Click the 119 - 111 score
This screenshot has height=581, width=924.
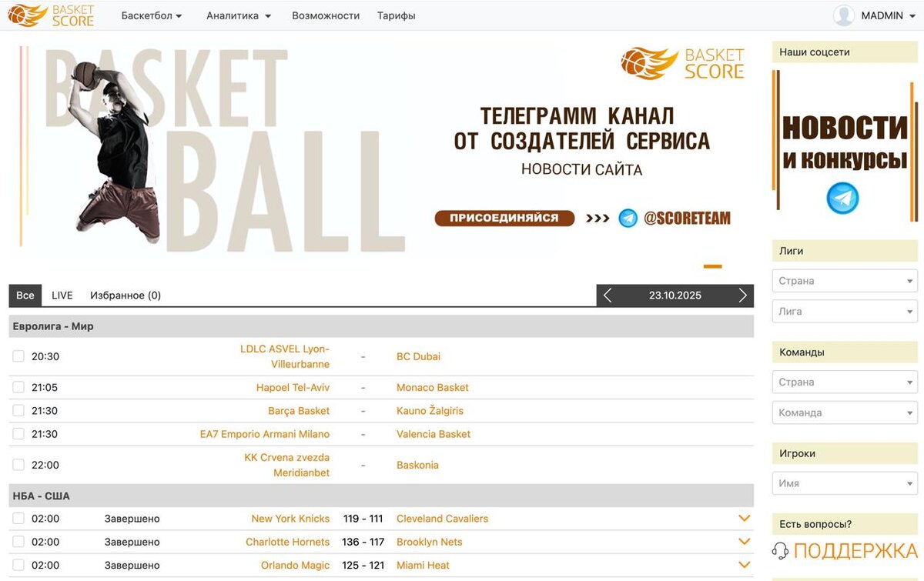point(363,519)
